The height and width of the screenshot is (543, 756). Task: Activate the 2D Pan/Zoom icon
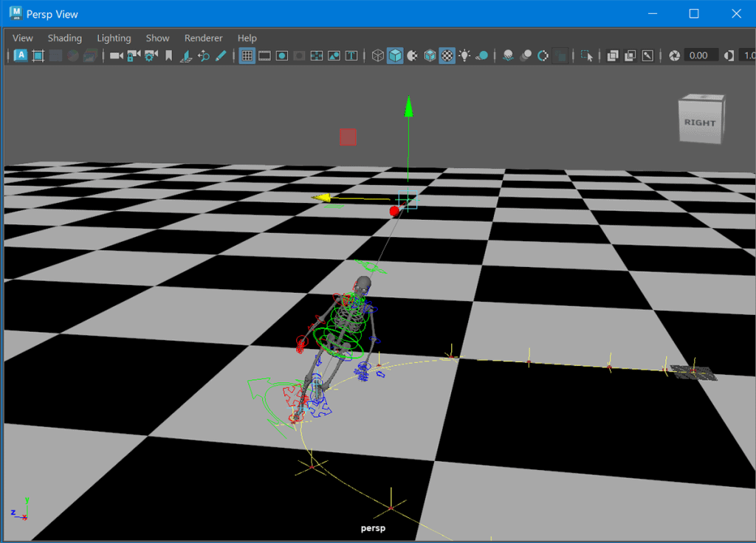[204, 55]
